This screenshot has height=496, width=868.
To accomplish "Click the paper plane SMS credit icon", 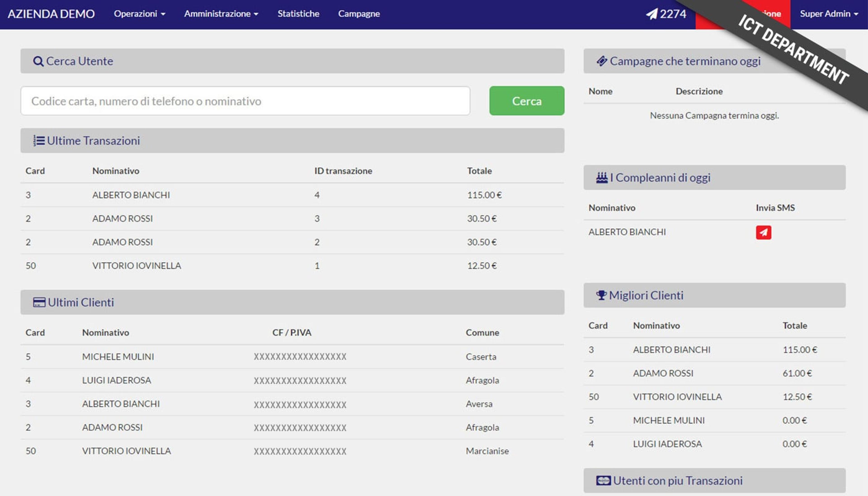I will coord(651,14).
